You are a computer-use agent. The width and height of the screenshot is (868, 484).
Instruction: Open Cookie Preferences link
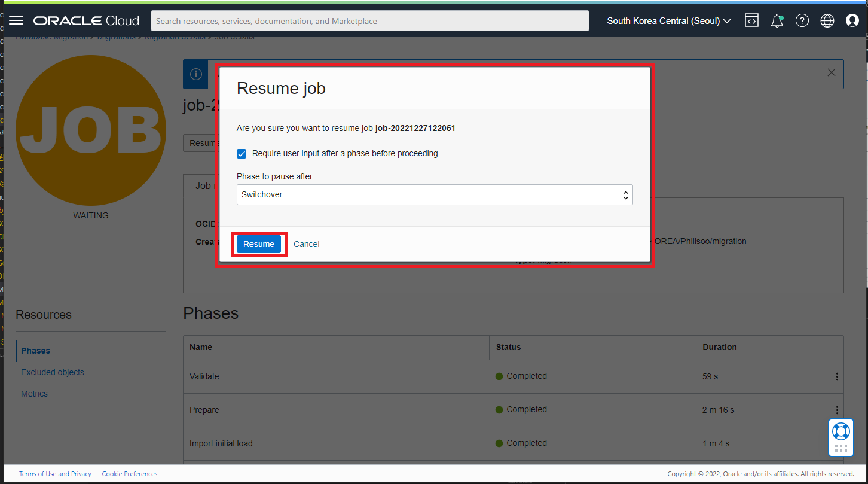coord(130,474)
